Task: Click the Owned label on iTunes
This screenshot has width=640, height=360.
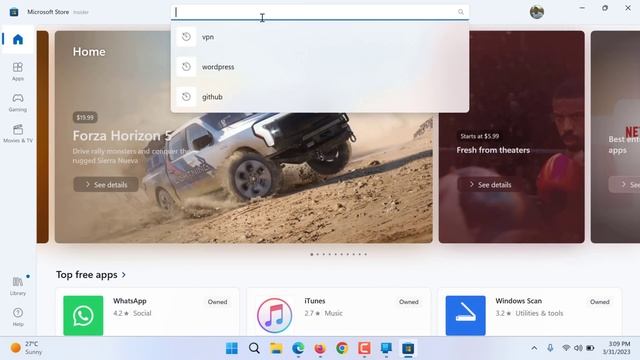Action: coord(409,302)
